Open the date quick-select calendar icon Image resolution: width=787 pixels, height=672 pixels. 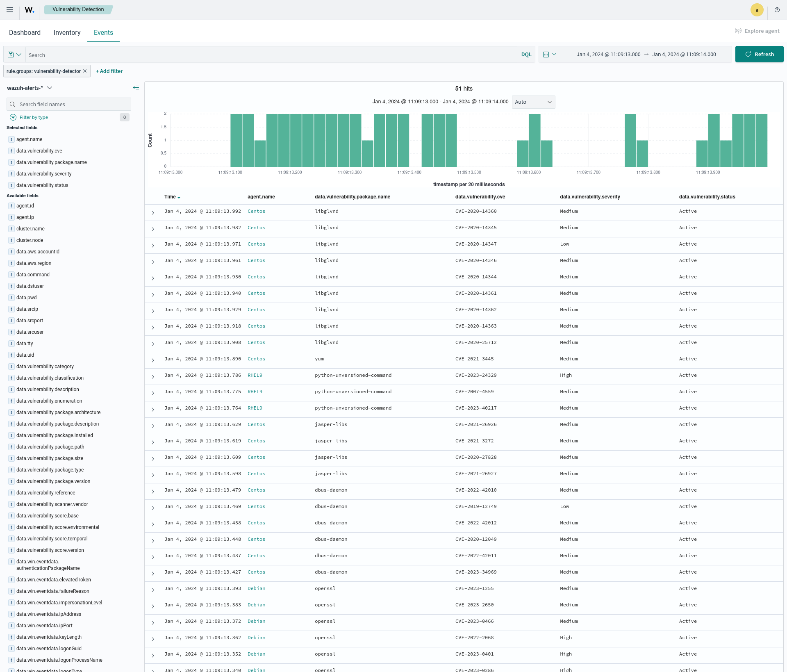pyautogui.click(x=549, y=54)
